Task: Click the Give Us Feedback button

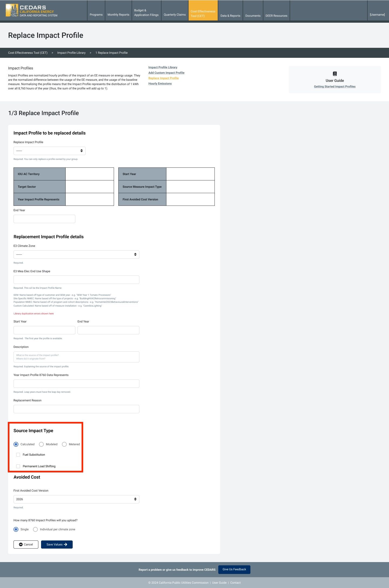Action: click(x=234, y=569)
